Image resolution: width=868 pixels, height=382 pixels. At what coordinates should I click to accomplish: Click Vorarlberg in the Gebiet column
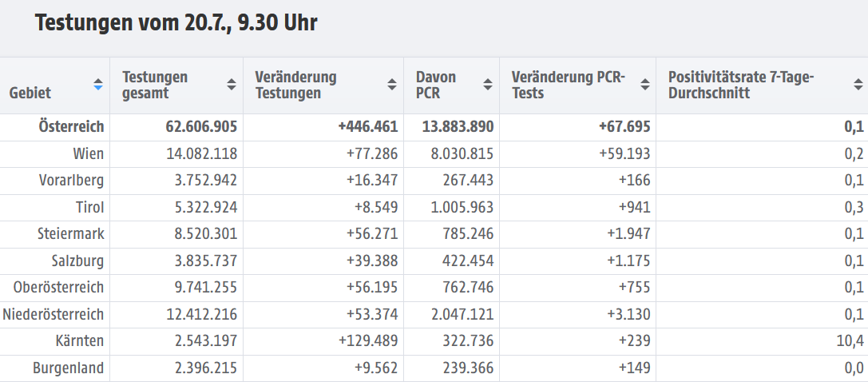(x=71, y=181)
